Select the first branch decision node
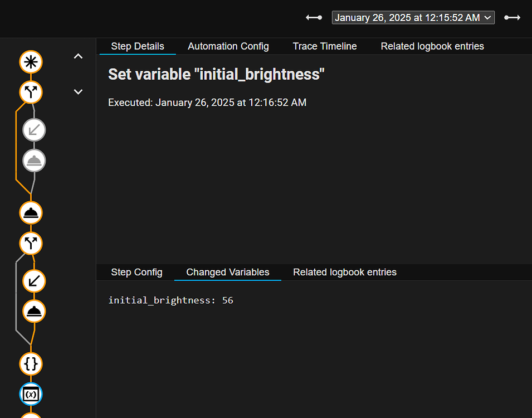532x418 pixels. pyautogui.click(x=31, y=92)
